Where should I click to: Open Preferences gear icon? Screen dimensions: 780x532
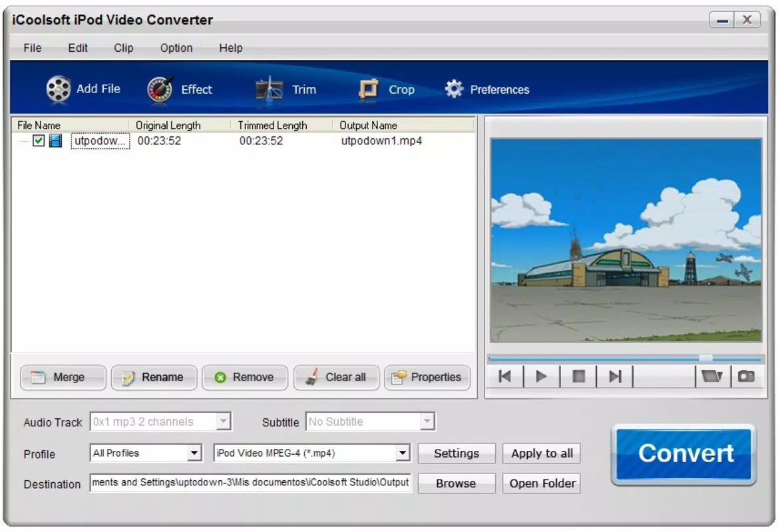(x=454, y=89)
